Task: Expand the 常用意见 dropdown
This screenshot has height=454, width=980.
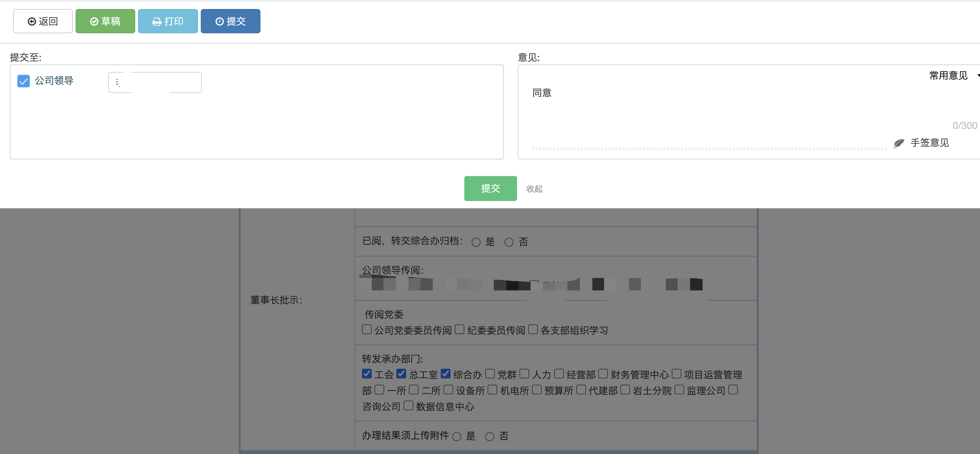Action: [x=953, y=76]
